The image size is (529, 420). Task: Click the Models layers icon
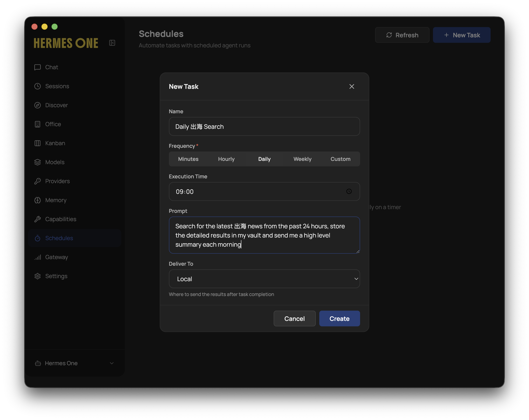pos(38,162)
